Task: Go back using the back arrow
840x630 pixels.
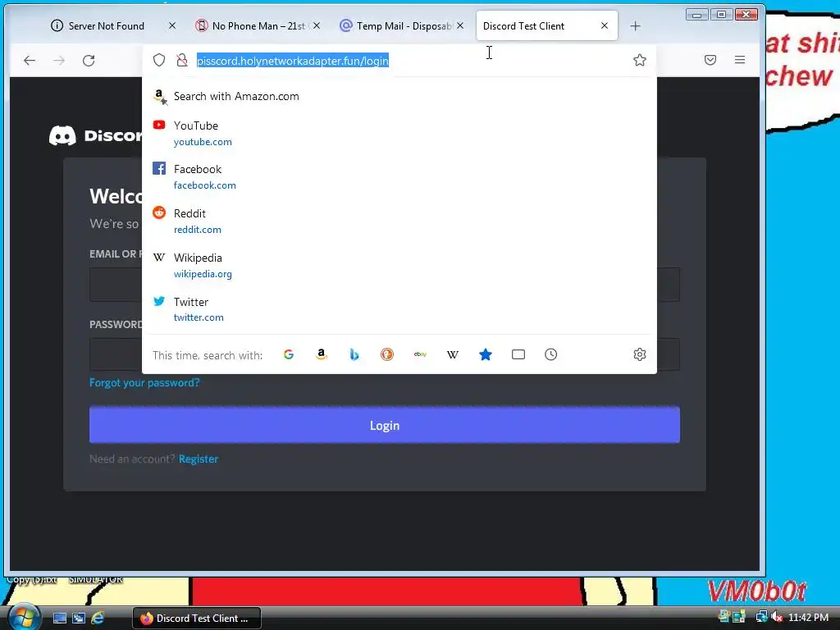Action: [x=30, y=61]
